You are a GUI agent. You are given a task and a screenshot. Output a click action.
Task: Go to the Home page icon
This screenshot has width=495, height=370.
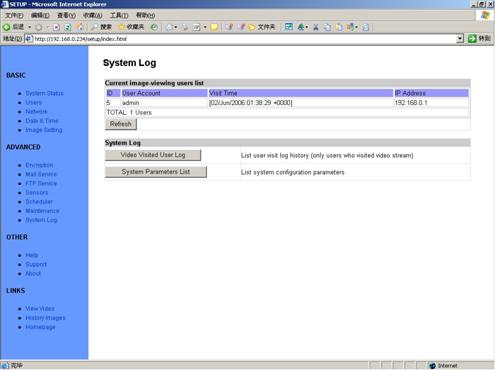[x=80, y=27]
